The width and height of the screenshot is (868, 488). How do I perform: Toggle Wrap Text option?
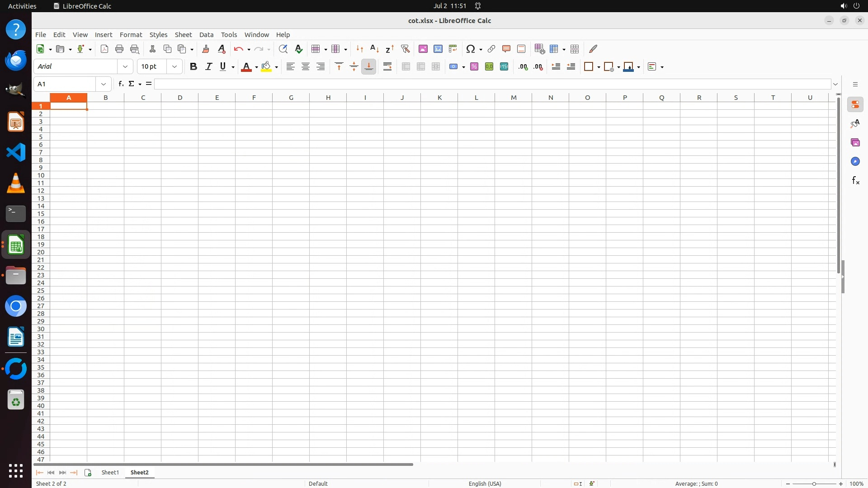[x=387, y=67]
